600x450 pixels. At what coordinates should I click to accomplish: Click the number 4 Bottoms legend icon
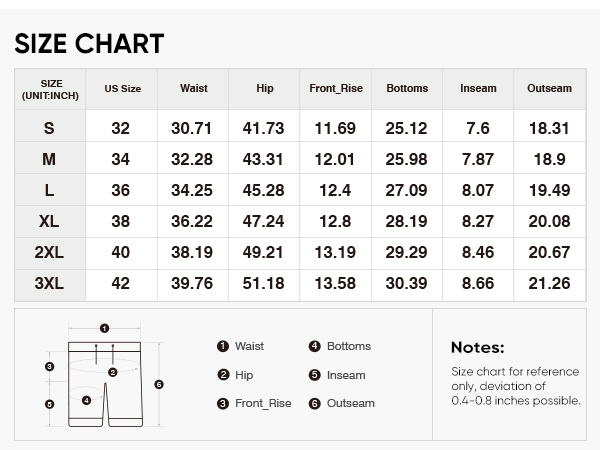315,346
